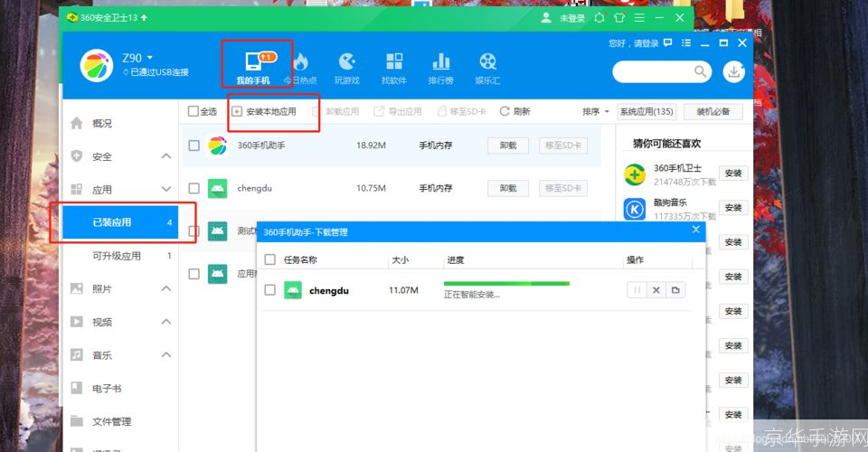Open the 排序 dropdown
The image size is (868, 452).
click(x=596, y=111)
